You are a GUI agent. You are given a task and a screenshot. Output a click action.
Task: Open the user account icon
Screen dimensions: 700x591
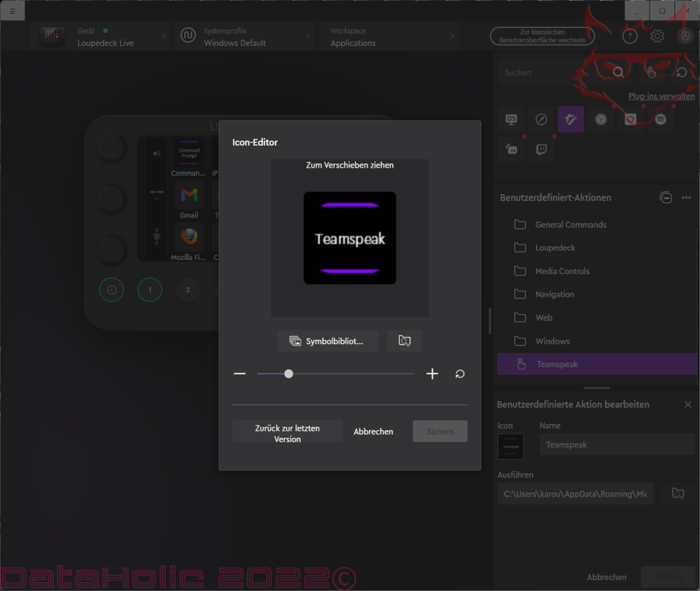point(685,36)
